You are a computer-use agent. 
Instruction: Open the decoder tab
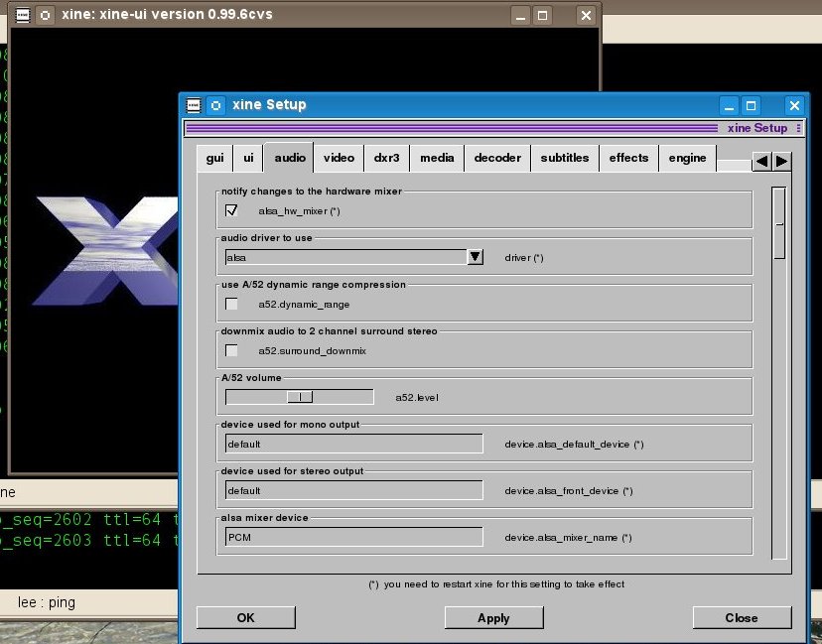[x=497, y=158]
